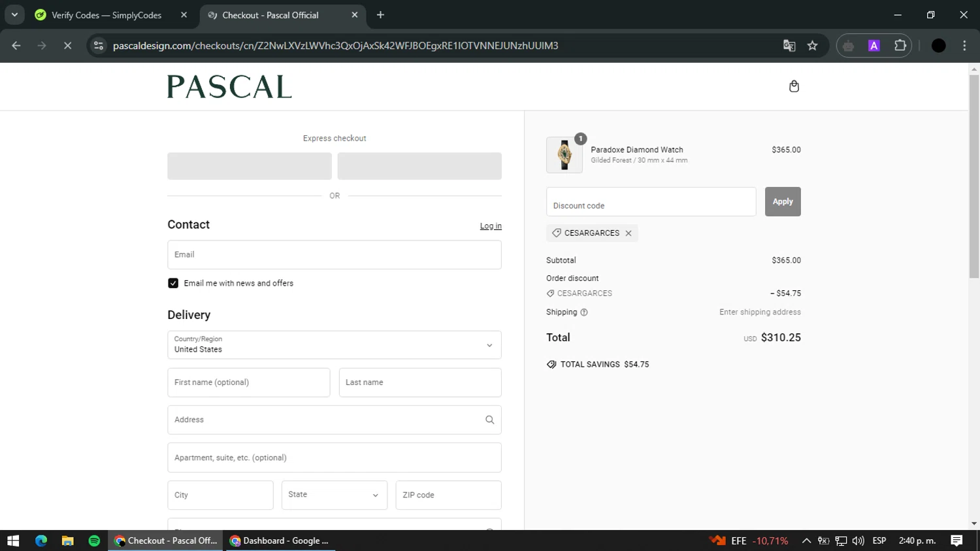View site information icon in address bar
980x551 pixels.
coord(99,46)
